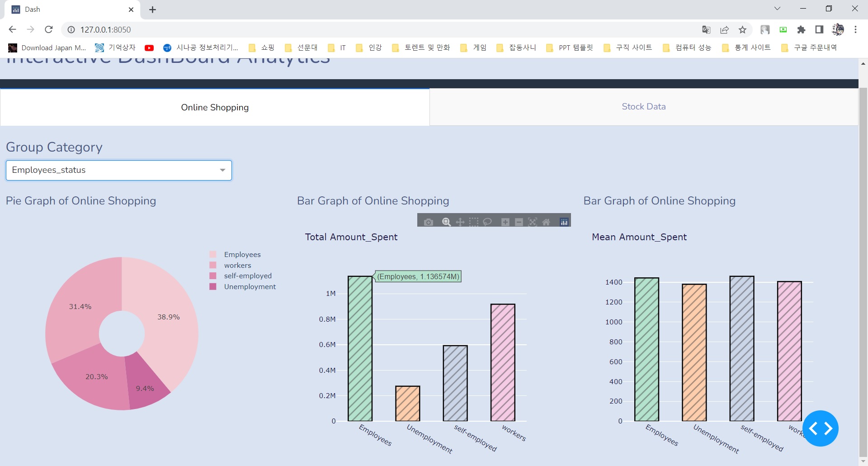Screen dimensions: 868x466
Task: Go back with the browser back arrow
Action: 12,30
